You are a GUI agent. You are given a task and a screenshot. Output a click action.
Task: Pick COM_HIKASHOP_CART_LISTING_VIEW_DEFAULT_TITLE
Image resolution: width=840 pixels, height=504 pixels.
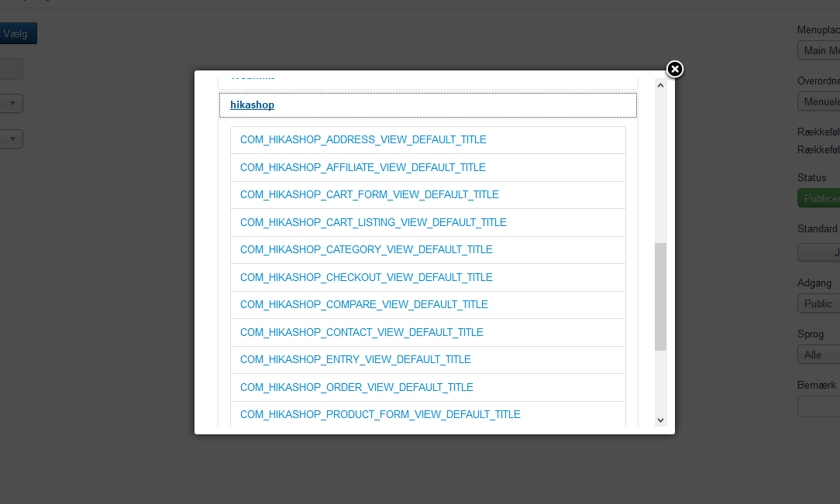click(x=374, y=222)
